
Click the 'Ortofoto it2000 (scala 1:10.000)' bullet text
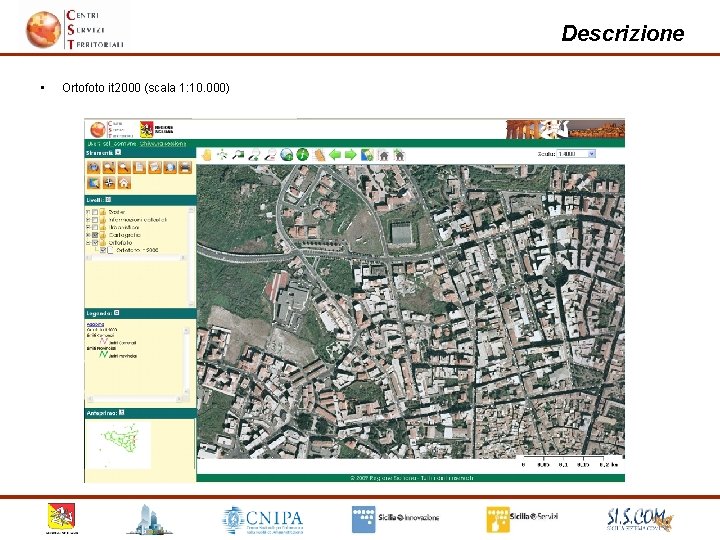pos(146,88)
